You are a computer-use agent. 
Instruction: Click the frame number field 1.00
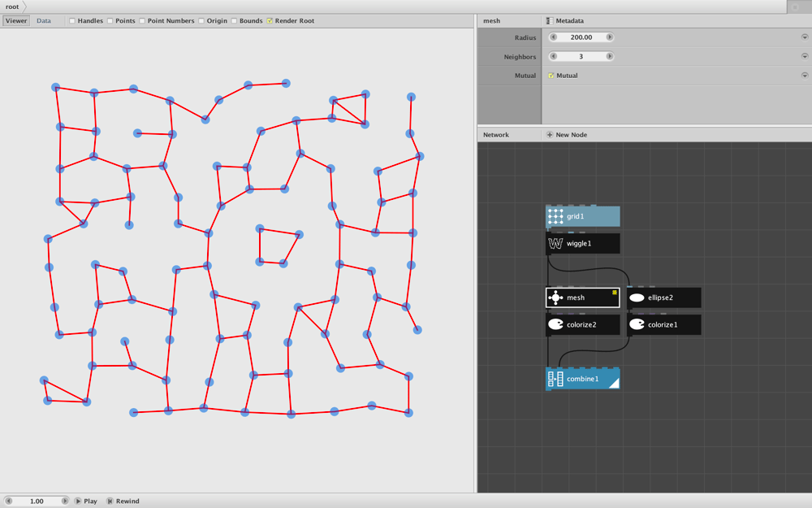coord(37,501)
